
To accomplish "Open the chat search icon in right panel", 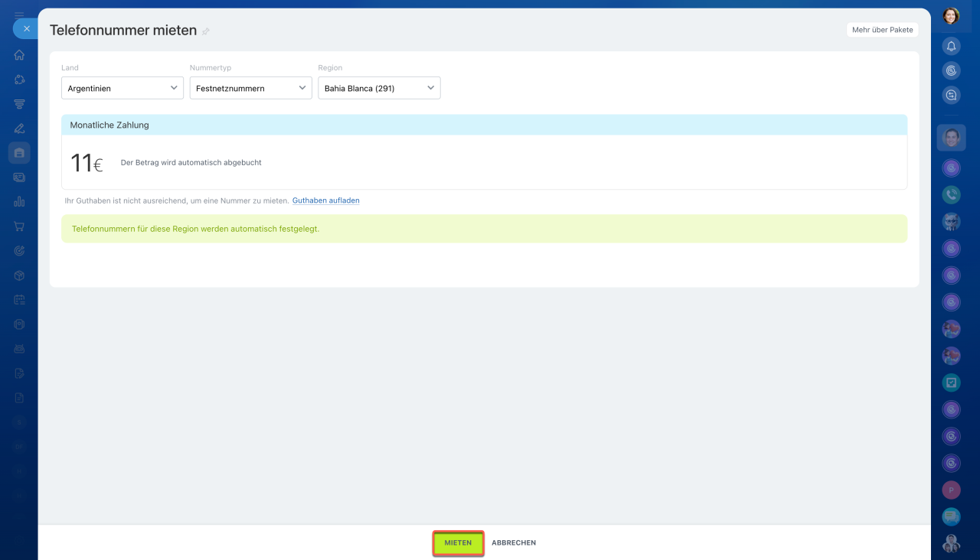I will click(x=951, y=96).
